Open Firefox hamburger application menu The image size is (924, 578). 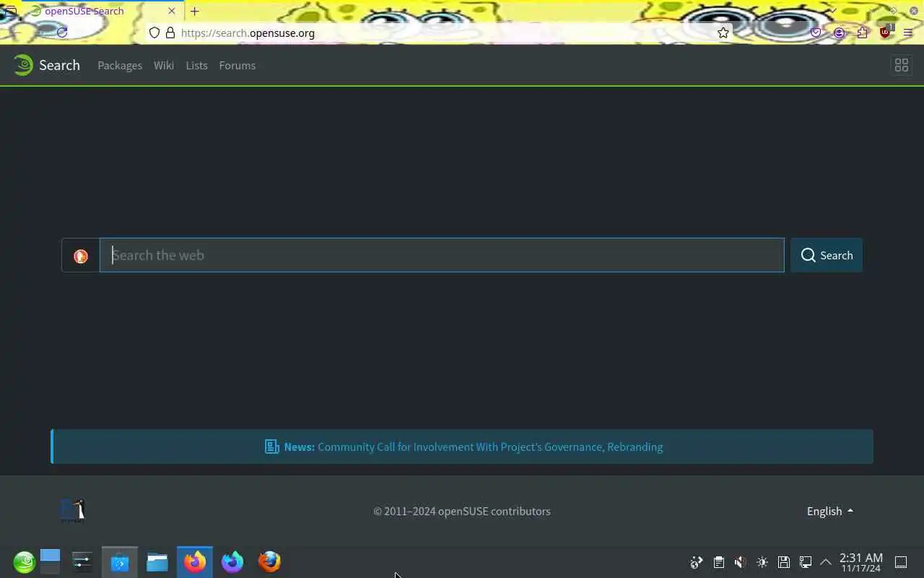(x=908, y=33)
